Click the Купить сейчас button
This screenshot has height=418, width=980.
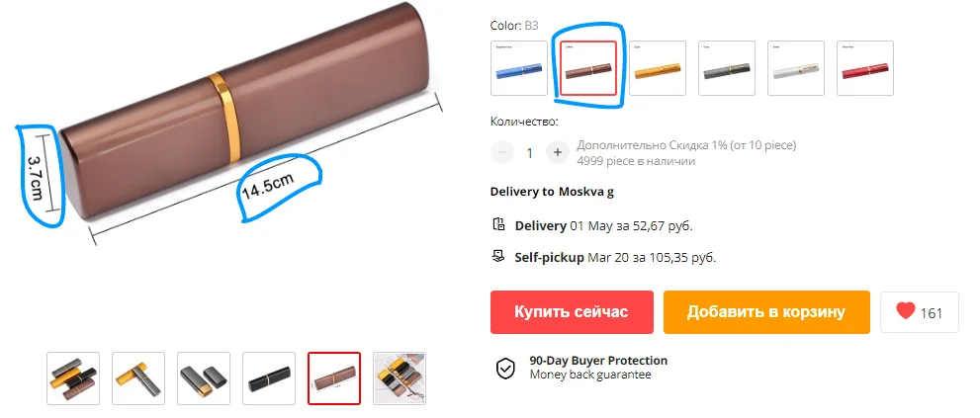[x=572, y=312]
